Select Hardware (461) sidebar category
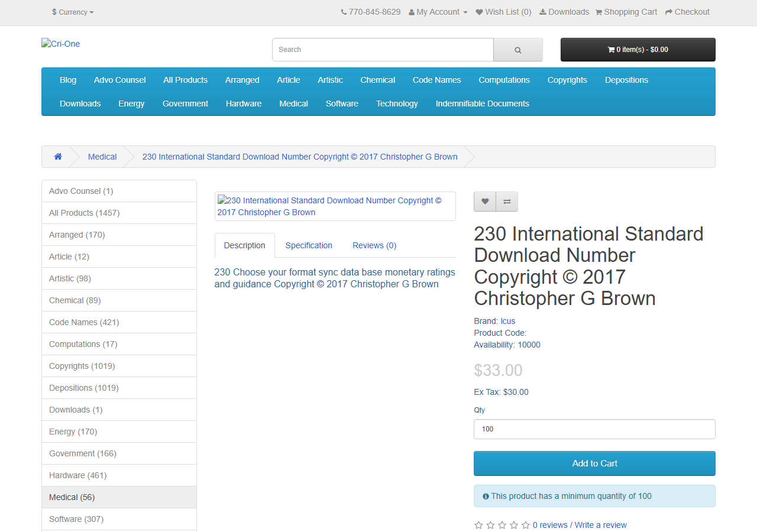The width and height of the screenshot is (757, 532). tap(119, 475)
